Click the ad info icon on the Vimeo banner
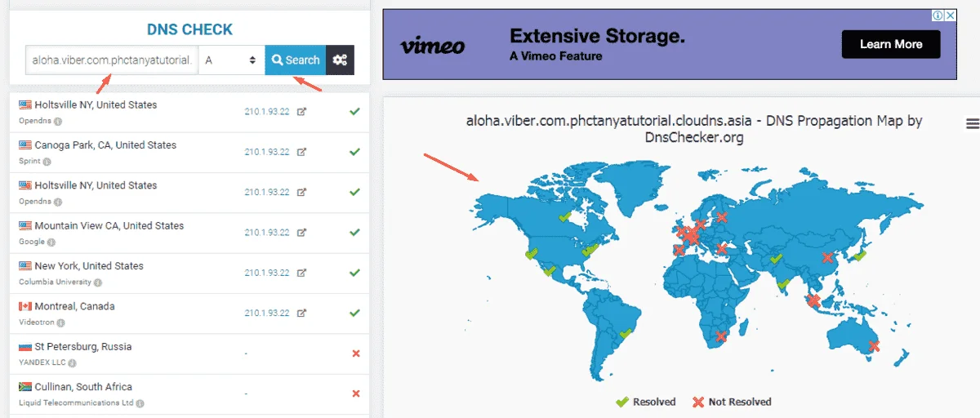Screen dimensions: 980x418 tap(939, 16)
